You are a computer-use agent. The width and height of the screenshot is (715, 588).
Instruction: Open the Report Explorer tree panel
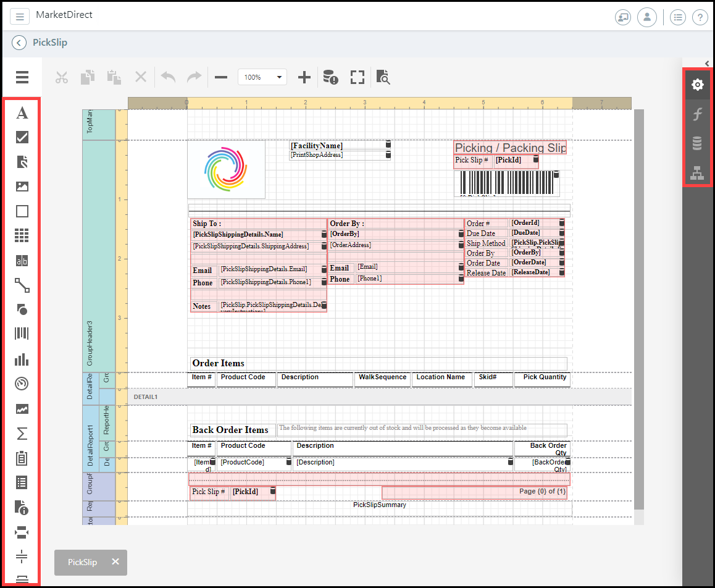(x=697, y=173)
